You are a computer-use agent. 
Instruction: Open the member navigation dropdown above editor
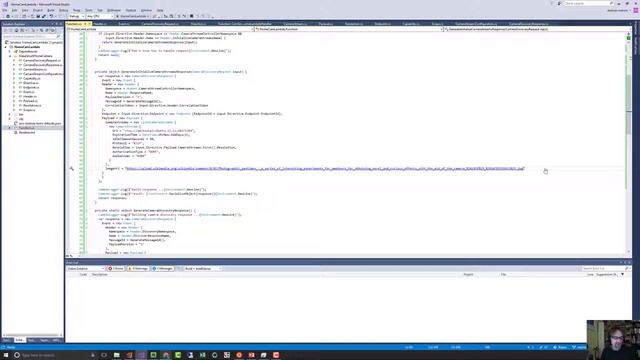[x=536, y=29]
